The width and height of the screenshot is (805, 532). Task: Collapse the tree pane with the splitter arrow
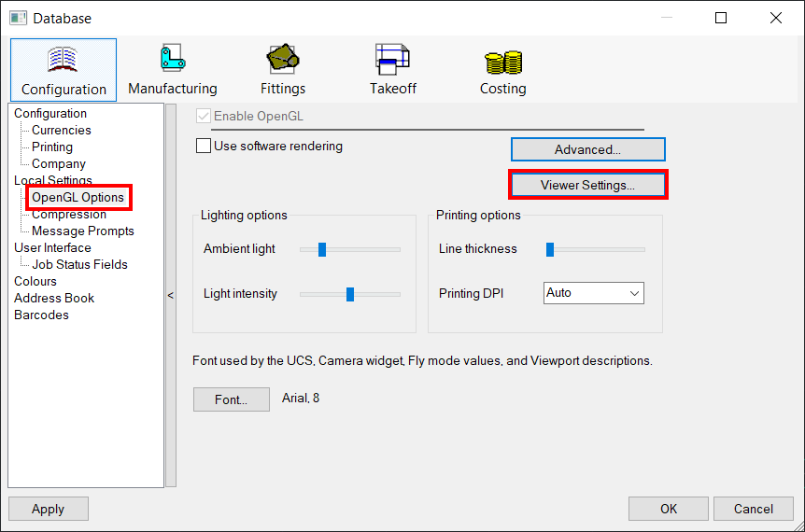pyautogui.click(x=171, y=296)
